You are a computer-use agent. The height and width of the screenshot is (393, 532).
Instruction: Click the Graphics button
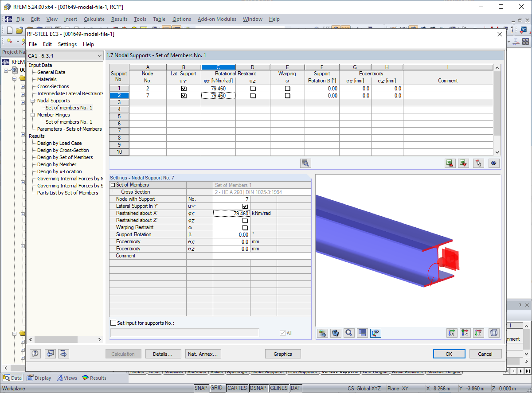tap(282, 354)
